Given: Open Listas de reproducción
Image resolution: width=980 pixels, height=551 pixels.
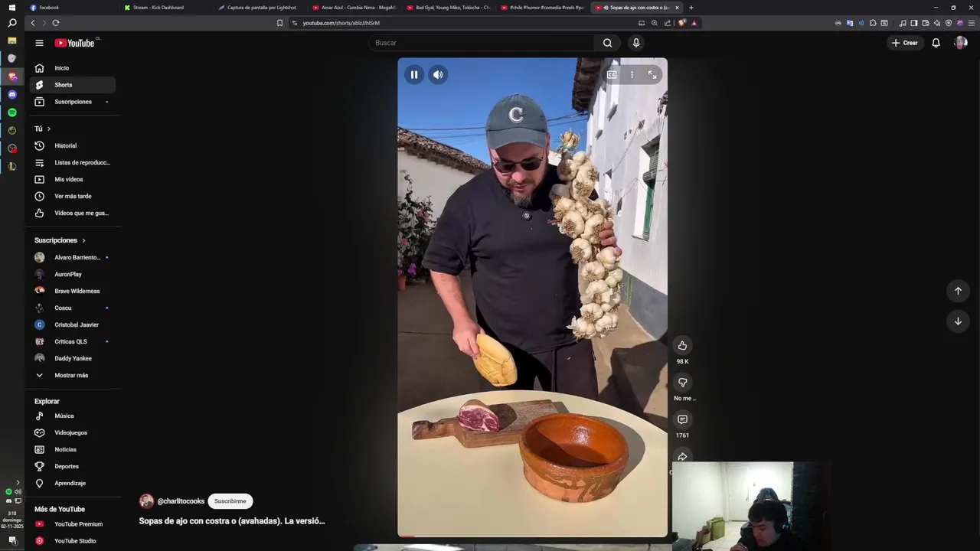Looking at the screenshot, I should coord(72,162).
